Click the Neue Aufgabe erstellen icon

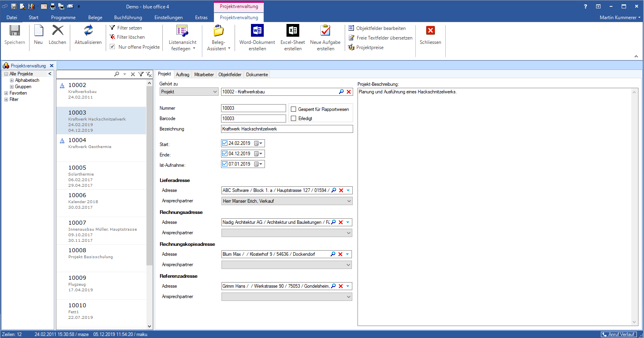(x=325, y=31)
